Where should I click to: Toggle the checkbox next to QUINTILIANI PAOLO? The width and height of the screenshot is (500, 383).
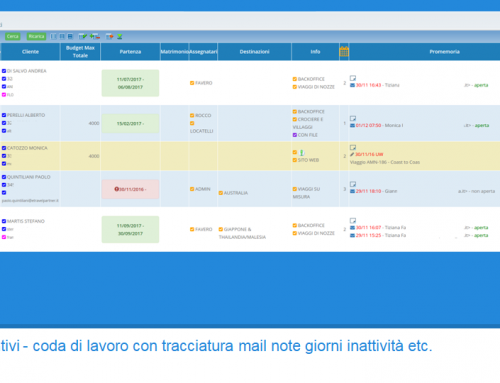click(x=4, y=177)
